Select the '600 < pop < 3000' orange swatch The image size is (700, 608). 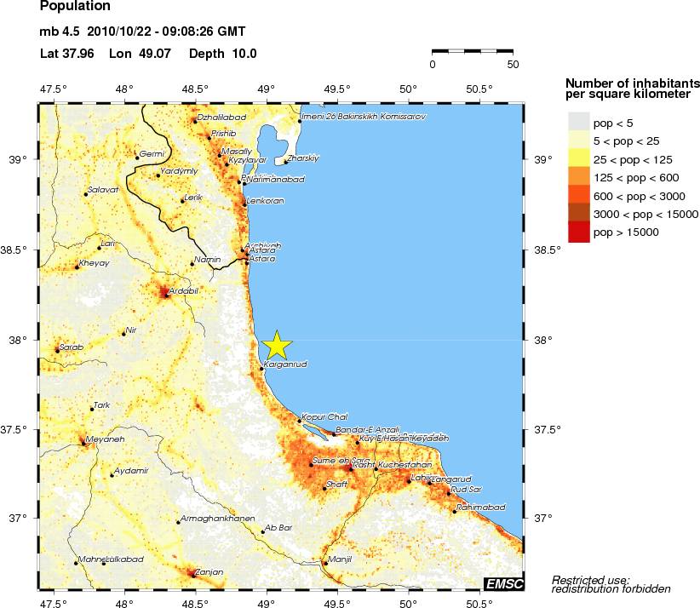click(x=577, y=196)
